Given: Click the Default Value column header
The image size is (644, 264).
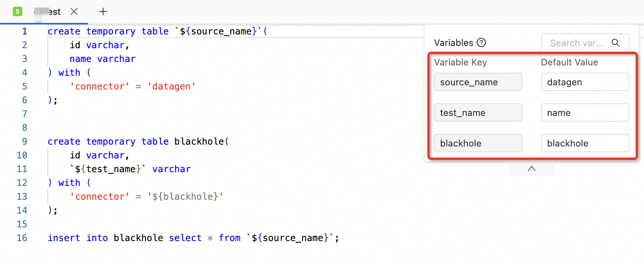Looking at the screenshot, I should 569,62.
